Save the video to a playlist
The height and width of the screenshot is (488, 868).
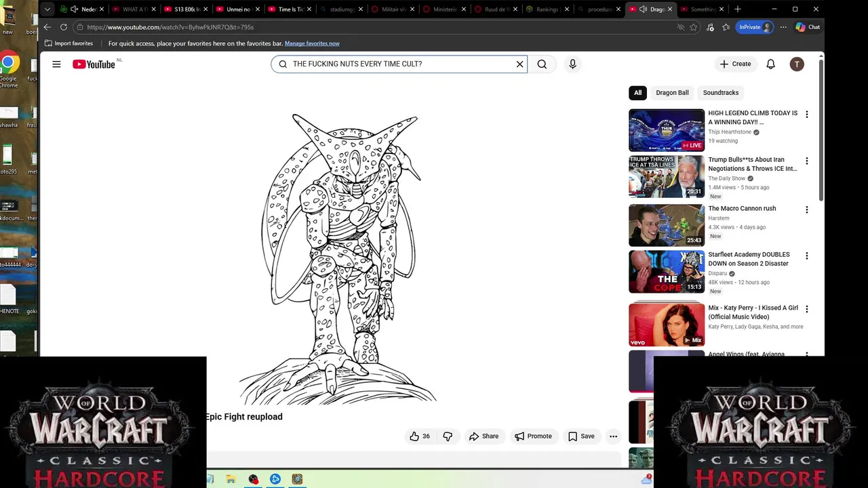tap(581, 436)
